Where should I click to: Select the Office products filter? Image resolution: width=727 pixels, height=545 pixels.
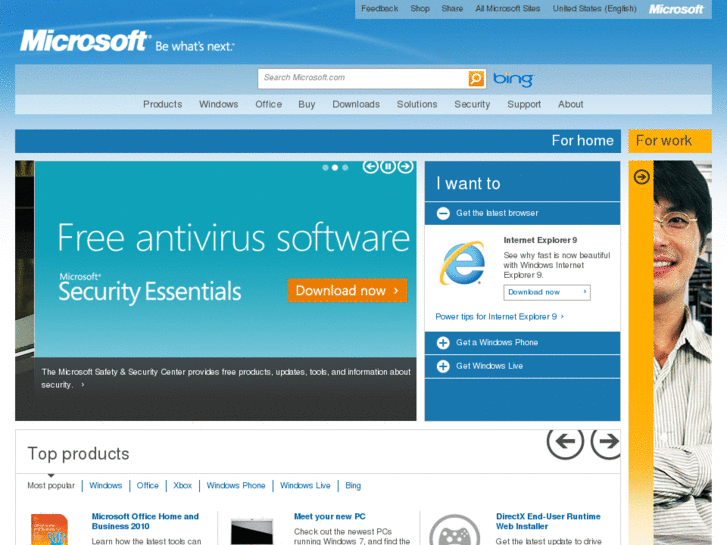147,486
